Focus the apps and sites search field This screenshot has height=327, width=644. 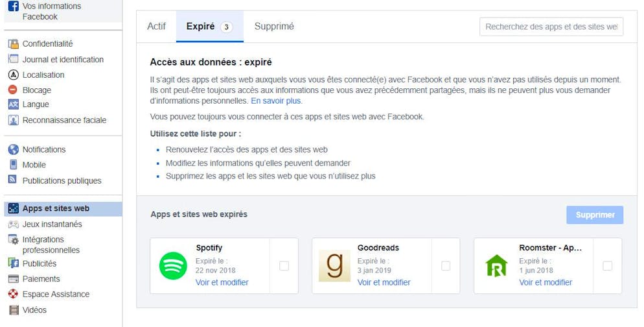pyautogui.click(x=551, y=27)
